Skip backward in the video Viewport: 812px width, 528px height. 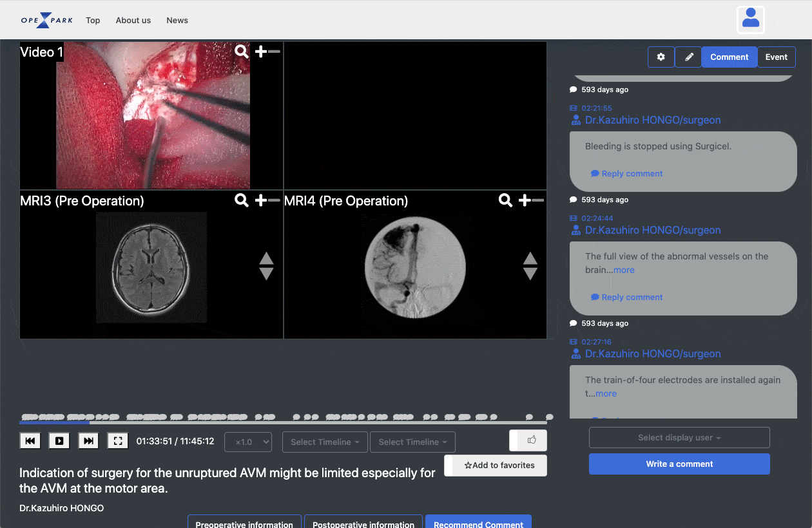[30, 441]
